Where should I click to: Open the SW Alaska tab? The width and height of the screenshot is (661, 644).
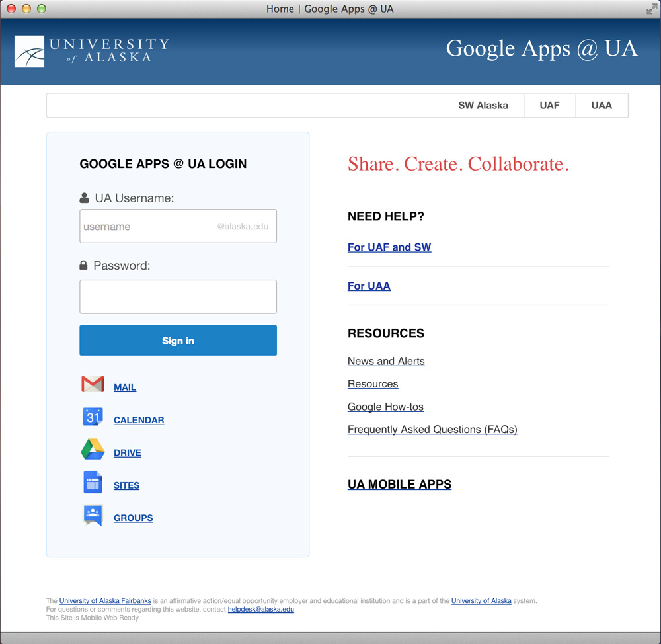click(x=483, y=105)
